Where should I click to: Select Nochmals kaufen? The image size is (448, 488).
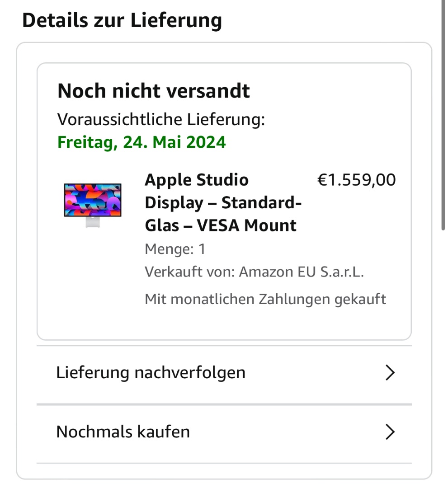tap(123, 432)
